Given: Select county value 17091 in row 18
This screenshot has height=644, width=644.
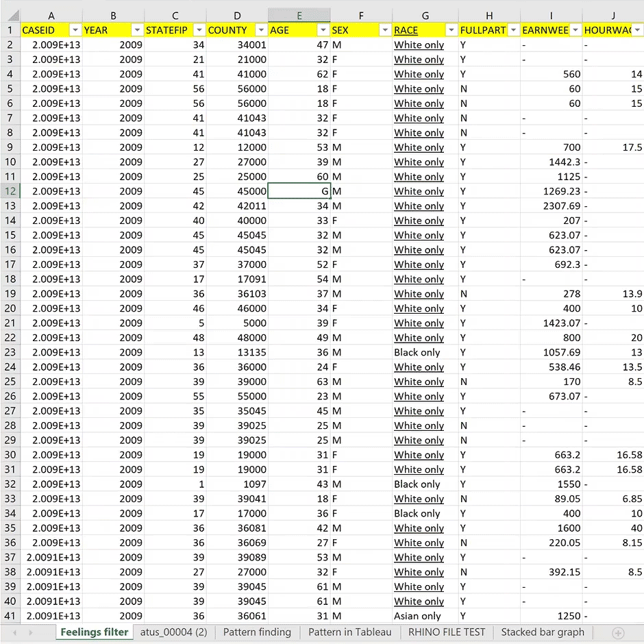Looking at the screenshot, I should (x=237, y=279).
